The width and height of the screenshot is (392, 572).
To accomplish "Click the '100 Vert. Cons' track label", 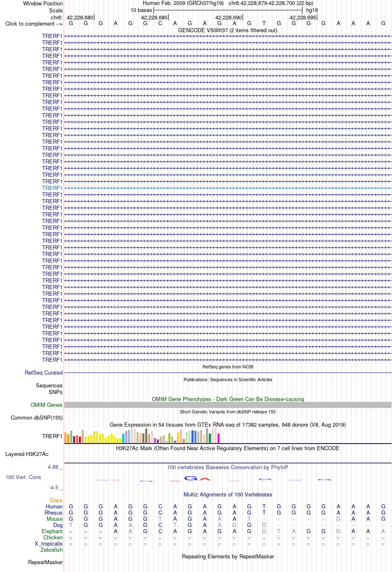I will click(23, 477).
